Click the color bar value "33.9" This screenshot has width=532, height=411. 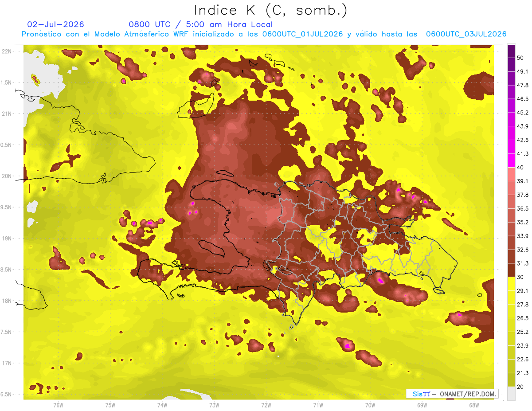(x=522, y=236)
